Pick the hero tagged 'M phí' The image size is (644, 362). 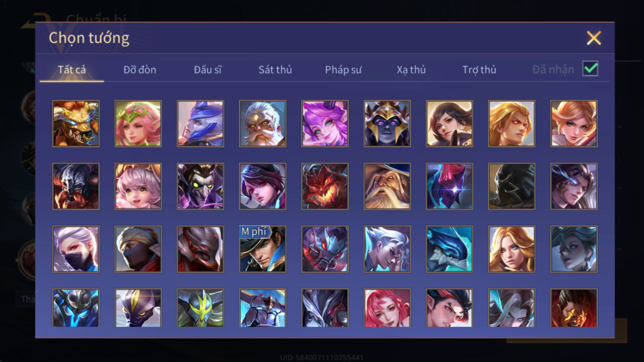[x=263, y=249]
